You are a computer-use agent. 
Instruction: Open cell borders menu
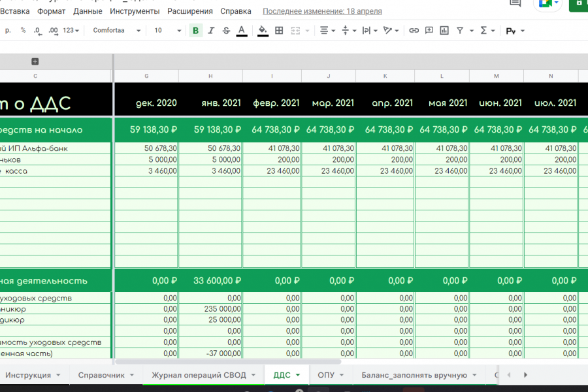click(279, 31)
